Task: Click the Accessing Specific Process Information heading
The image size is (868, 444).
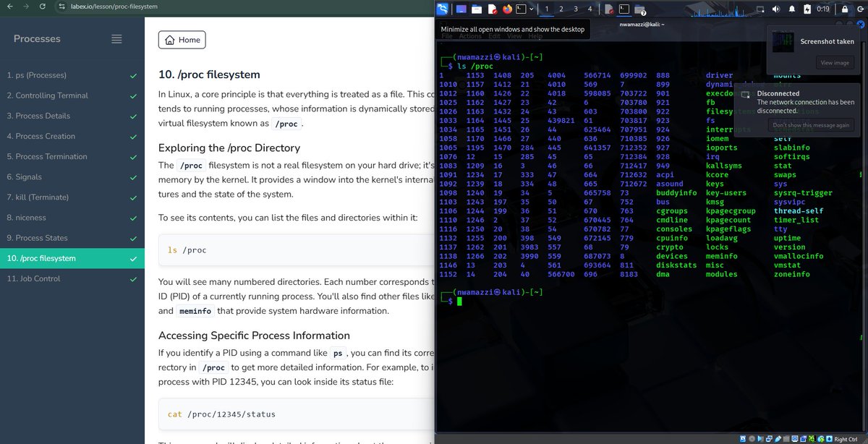Action: (254, 336)
